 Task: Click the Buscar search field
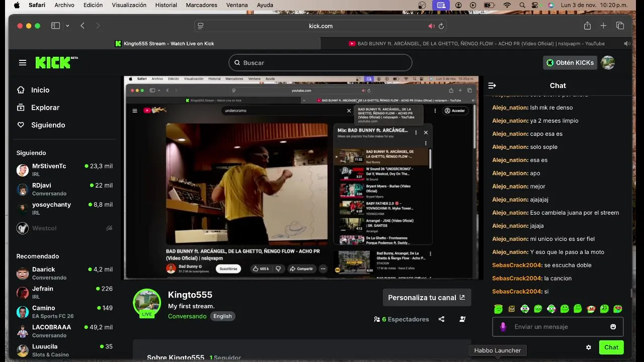320,63
